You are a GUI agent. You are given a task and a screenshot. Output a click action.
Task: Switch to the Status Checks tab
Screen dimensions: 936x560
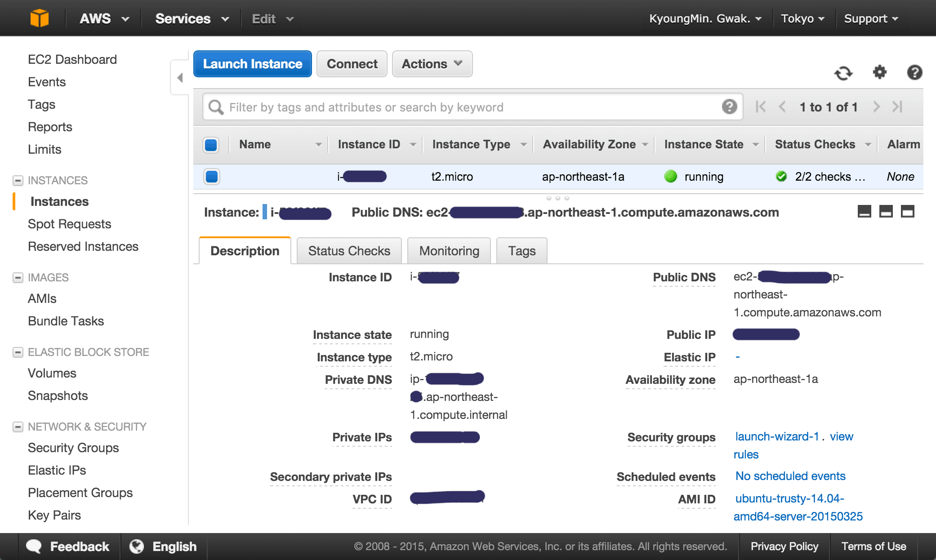click(x=349, y=251)
